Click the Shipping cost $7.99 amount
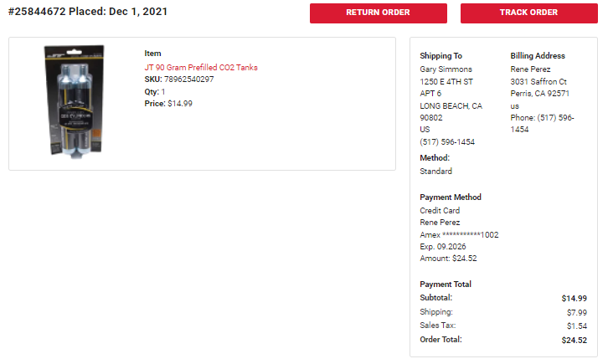 (576, 312)
